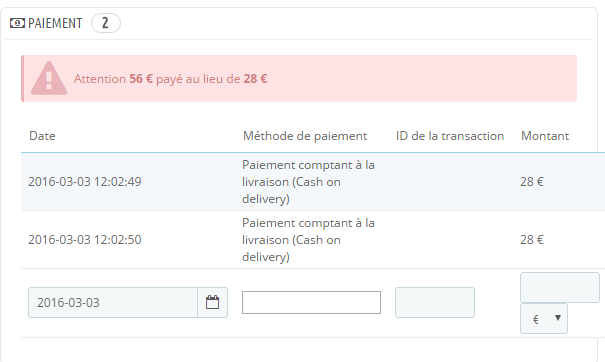Click the money icon next to PAIEMENT
The height and width of the screenshot is (362, 605).
pyautogui.click(x=17, y=23)
